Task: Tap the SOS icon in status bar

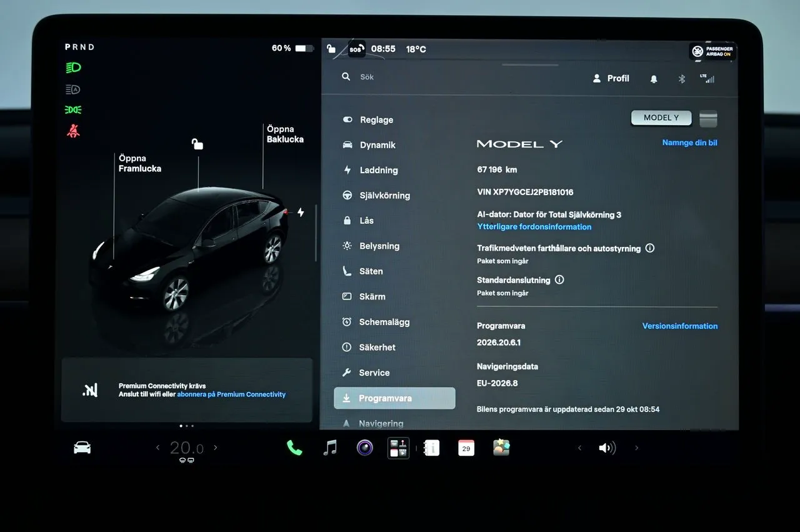Action: pyautogui.click(x=356, y=49)
